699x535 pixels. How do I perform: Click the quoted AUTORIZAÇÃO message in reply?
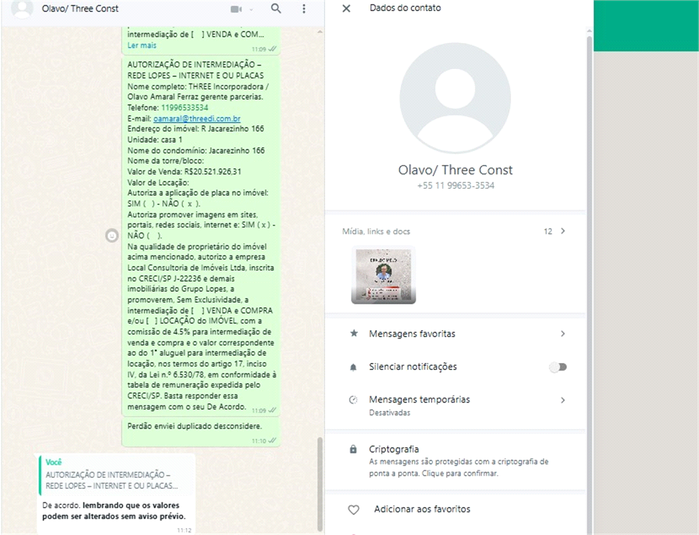click(x=117, y=474)
